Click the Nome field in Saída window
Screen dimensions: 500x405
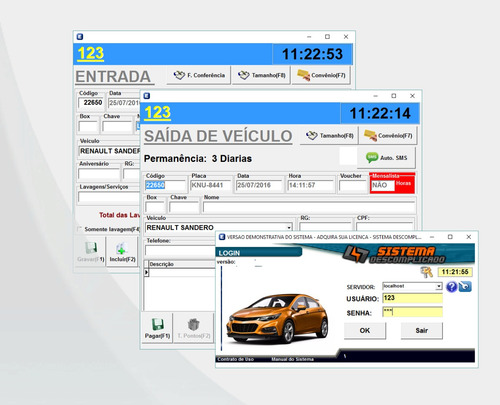tap(309, 208)
